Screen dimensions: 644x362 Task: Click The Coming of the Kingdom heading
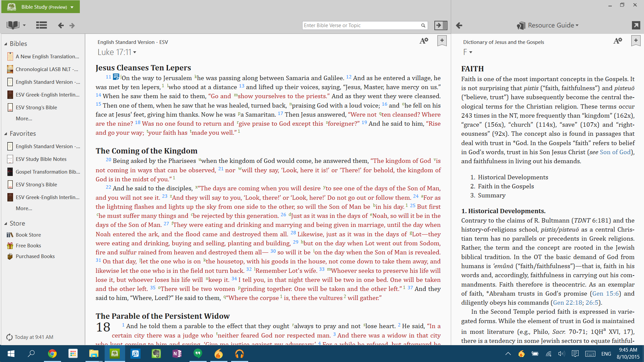coord(147,151)
